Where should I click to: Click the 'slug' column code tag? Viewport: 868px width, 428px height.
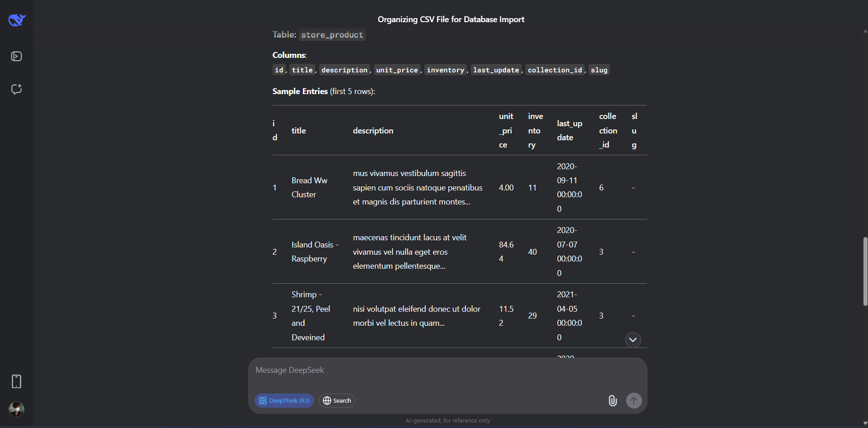click(x=599, y=70)
